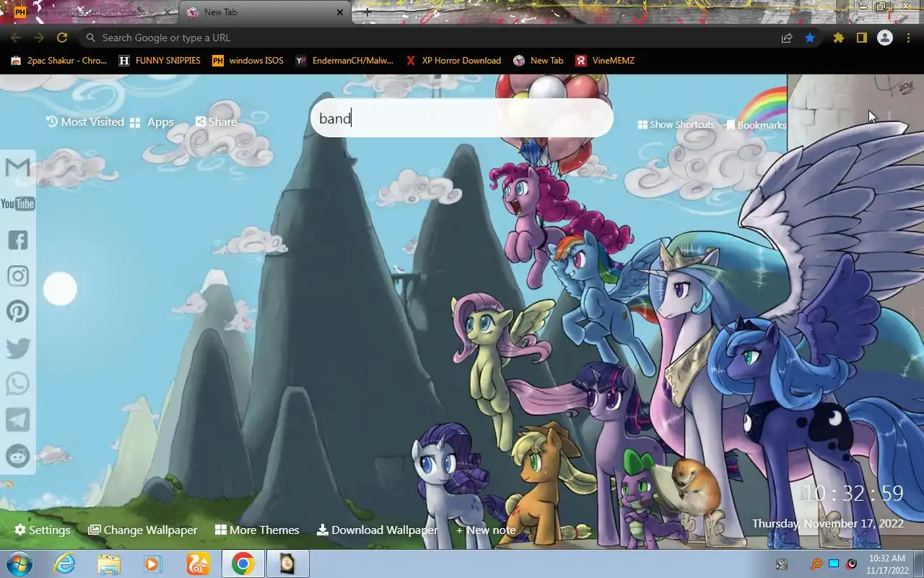Reload the page with the refresh icon
Screen dimensions: 924x578
pyautogui.click(x=62, y=38)
